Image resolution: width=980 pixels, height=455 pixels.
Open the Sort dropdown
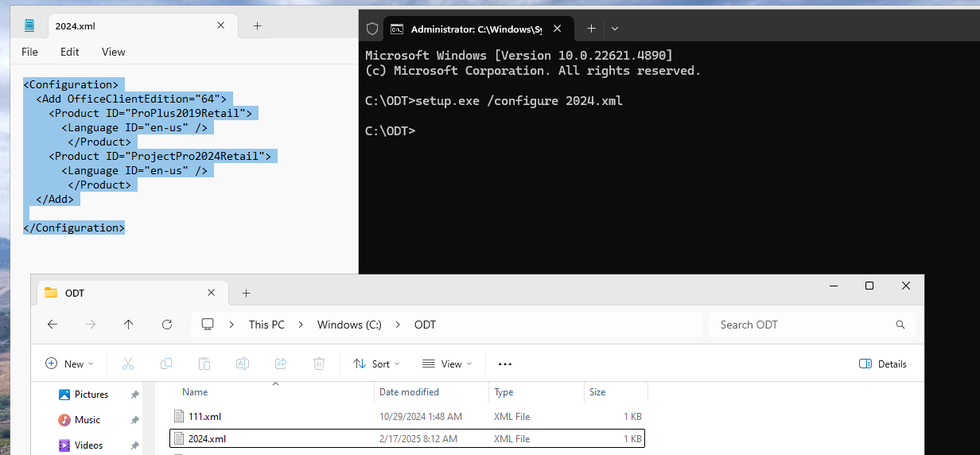point(376,364)
